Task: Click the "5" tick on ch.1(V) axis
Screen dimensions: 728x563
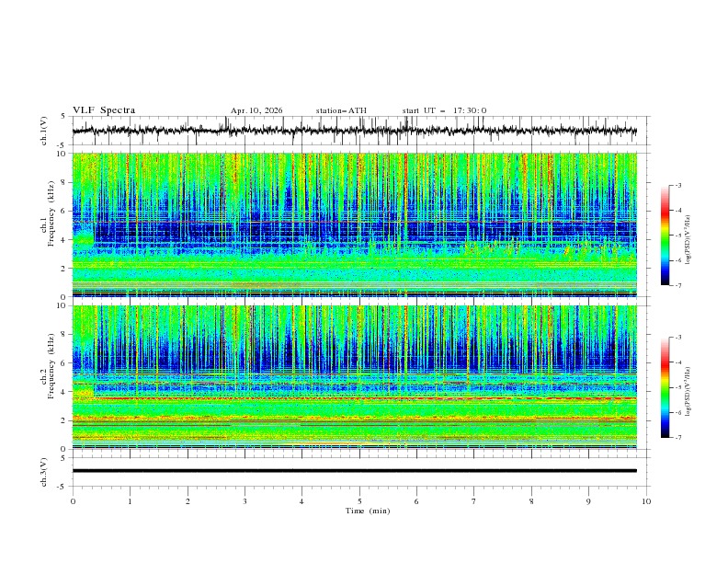Action: coord(63,117)
